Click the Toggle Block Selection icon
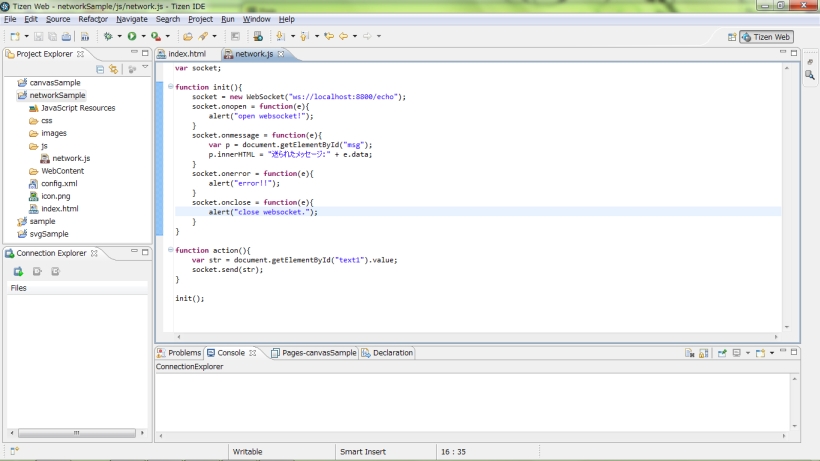Viewport: 820px width, 461px height. click(235, 37)
